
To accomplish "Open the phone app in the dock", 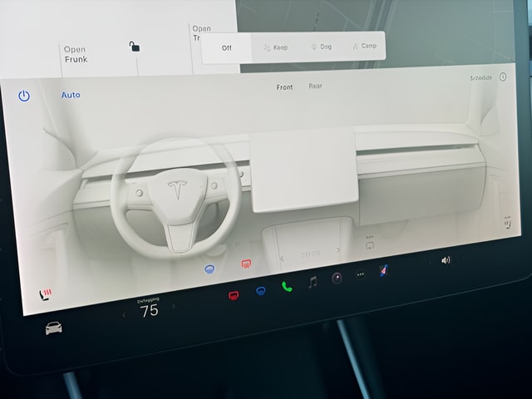I will click(287, 287).
